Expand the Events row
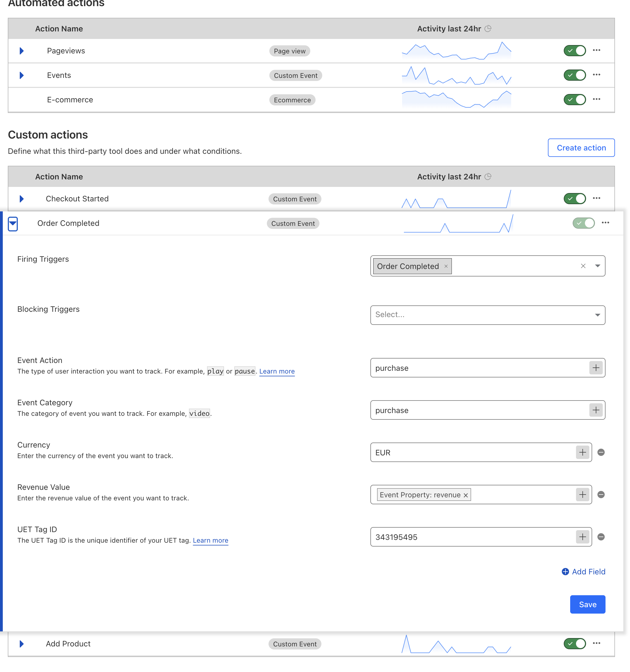The height and width of the screenshot is (672, 630). pos(21,75)
